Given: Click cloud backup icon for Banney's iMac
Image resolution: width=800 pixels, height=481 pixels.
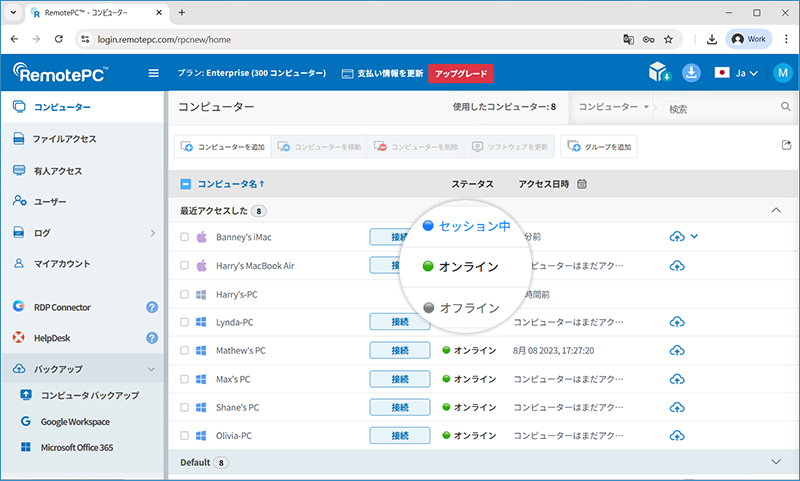Looking at the screenshot, I should coord(677,237).
